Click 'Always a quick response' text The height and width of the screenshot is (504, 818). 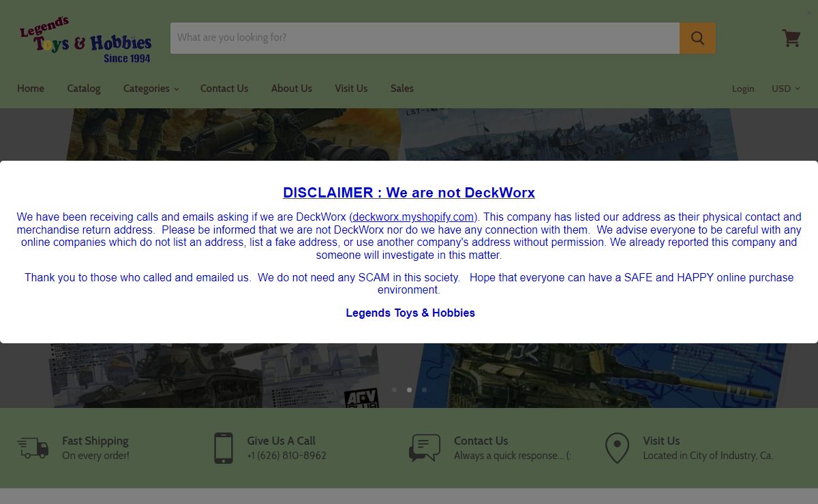click(x=513, y=456)
